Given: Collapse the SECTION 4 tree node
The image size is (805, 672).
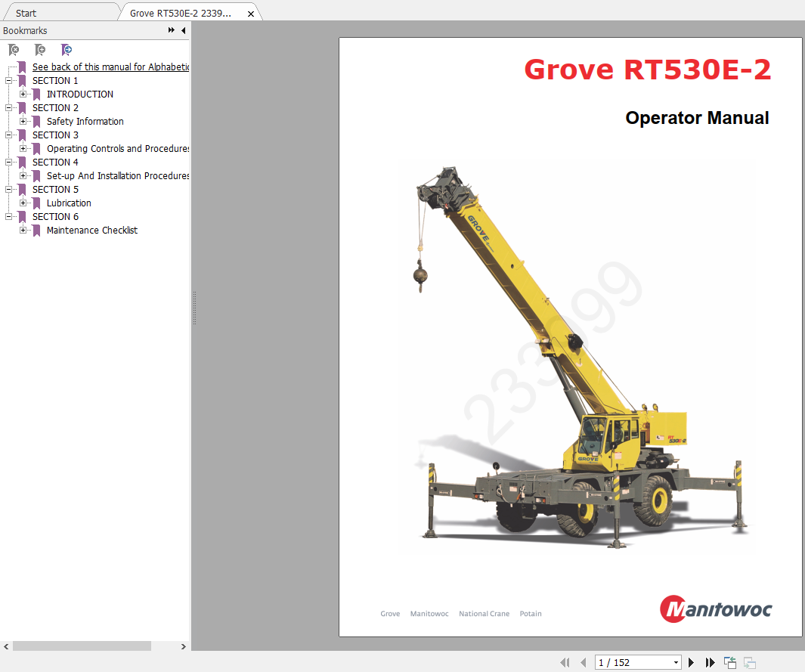Looking at the screenshot, I should [9, 162].
